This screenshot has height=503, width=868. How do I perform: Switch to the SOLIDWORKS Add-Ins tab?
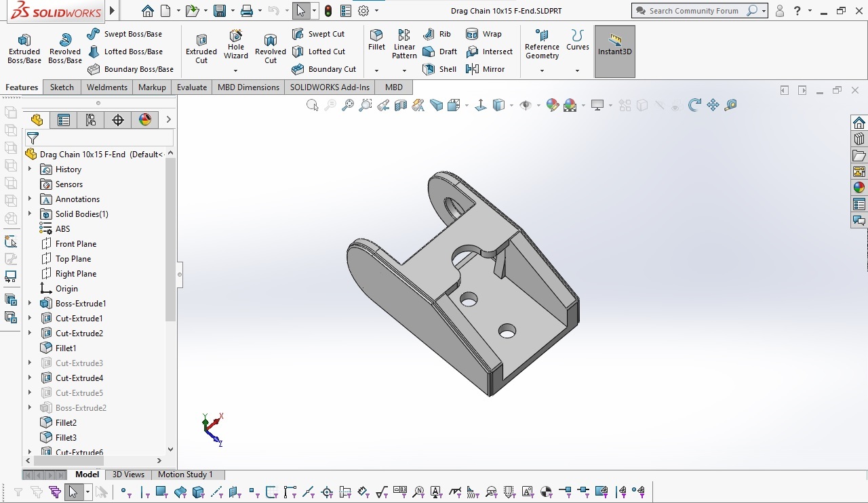[330, 87]
